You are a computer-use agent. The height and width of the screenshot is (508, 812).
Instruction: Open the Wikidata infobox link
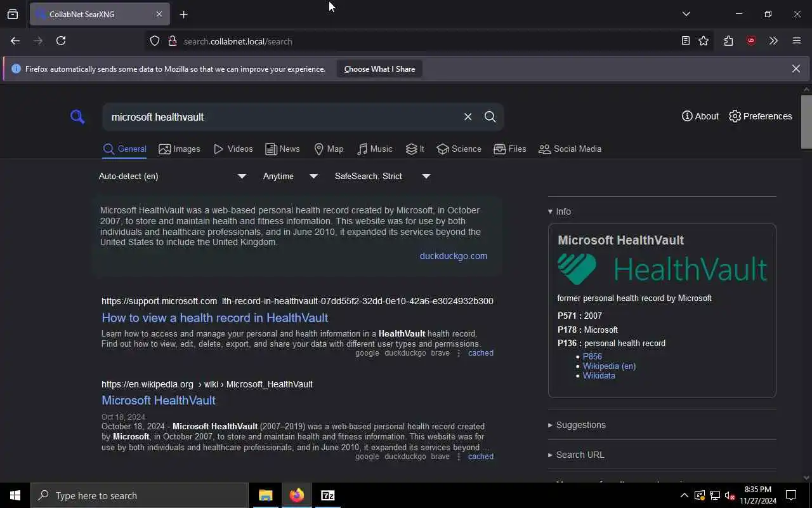[599, 375]
